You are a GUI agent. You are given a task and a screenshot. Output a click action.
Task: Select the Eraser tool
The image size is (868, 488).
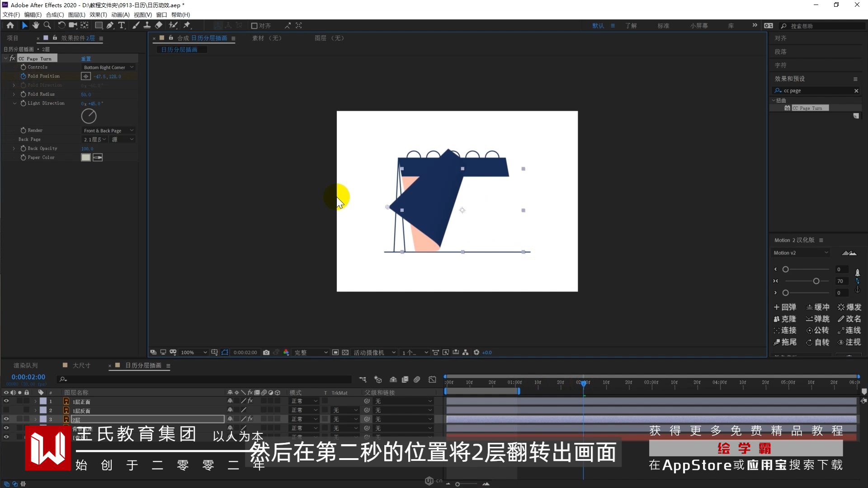[x=159, y=25]
